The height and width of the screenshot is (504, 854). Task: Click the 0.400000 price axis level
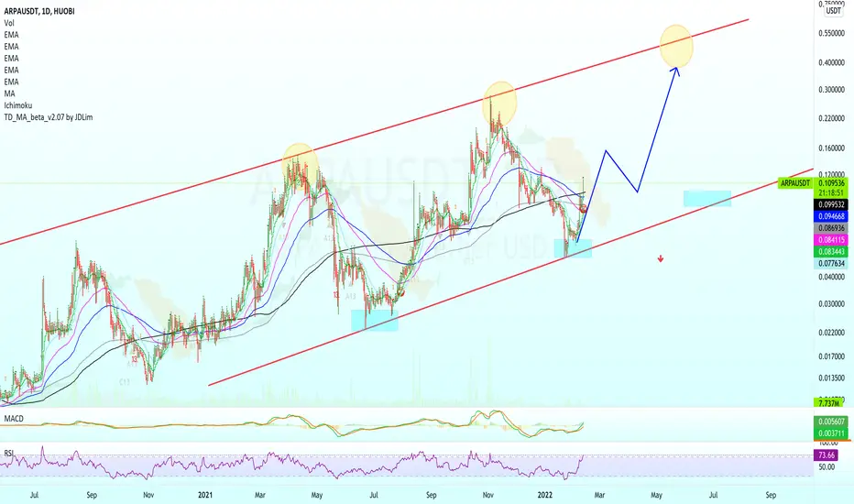coord(832,62)
